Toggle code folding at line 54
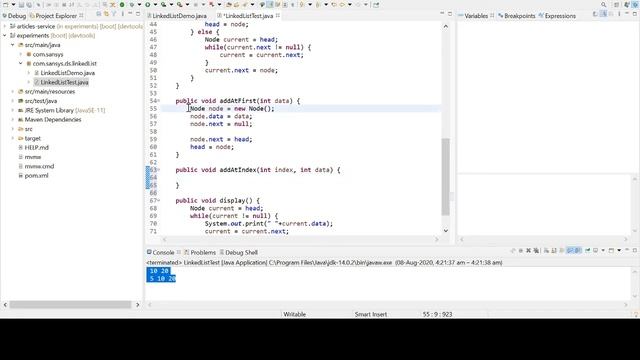Screen dimensions: 640x360 coord(159,101)
